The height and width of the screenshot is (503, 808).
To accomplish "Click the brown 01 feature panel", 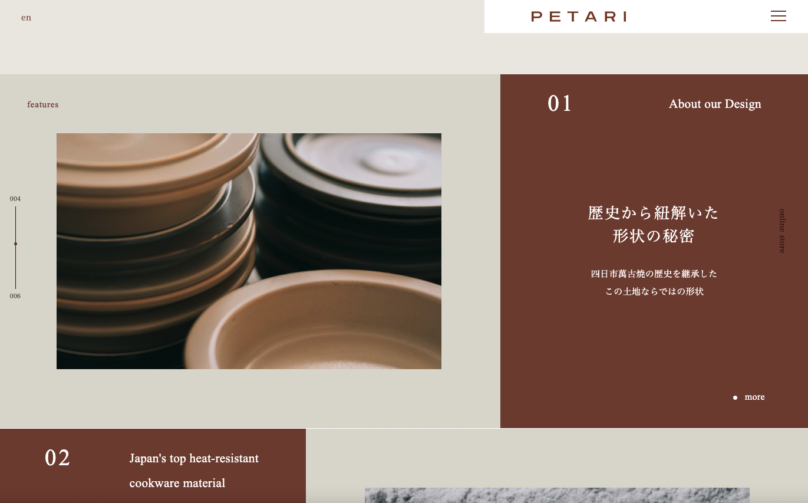I will [x=654, y=251].
